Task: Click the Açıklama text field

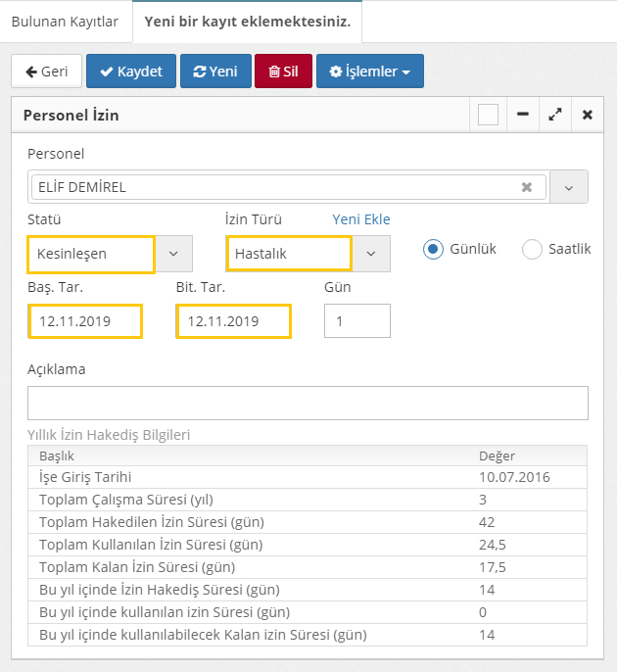Action: point(308,403)
